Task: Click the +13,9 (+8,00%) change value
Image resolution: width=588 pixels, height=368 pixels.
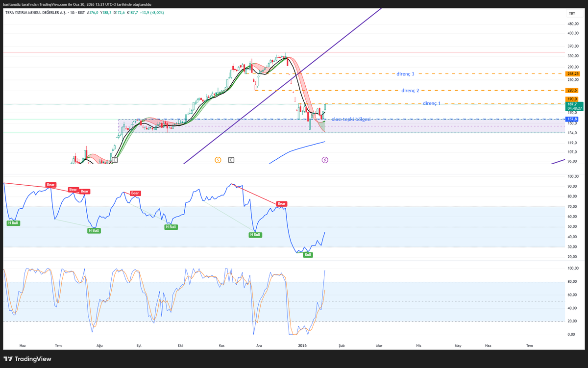Action: (152, 12)
